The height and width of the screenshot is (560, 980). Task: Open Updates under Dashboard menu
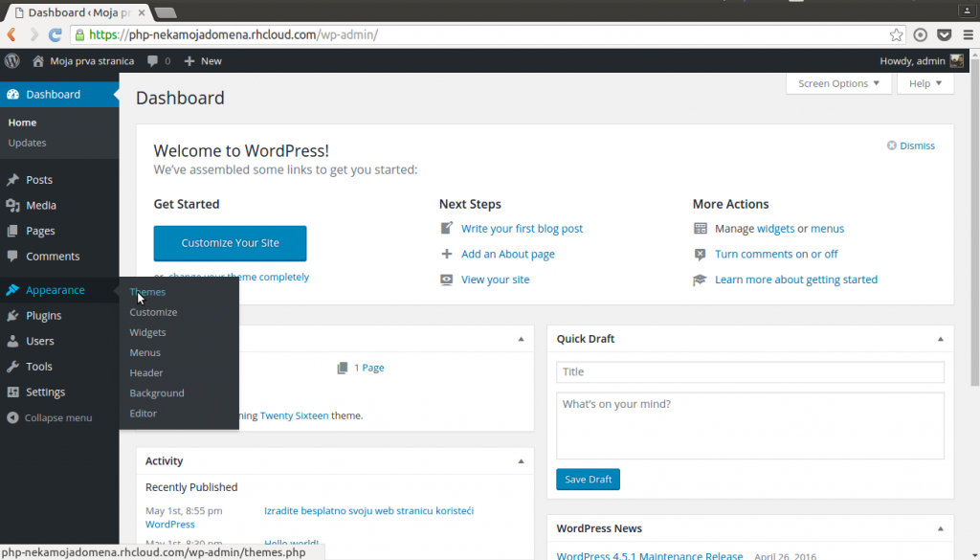click(x=27, y=143)
